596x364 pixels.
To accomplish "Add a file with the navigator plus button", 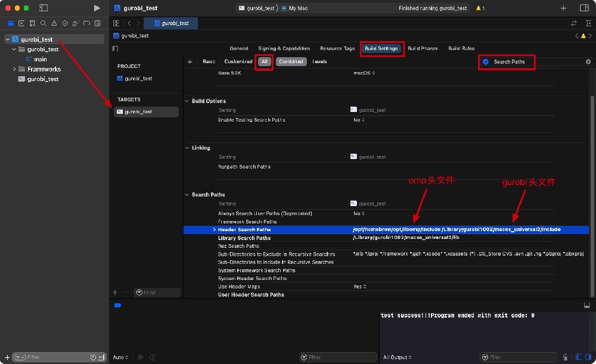I will tap(7, 357).
